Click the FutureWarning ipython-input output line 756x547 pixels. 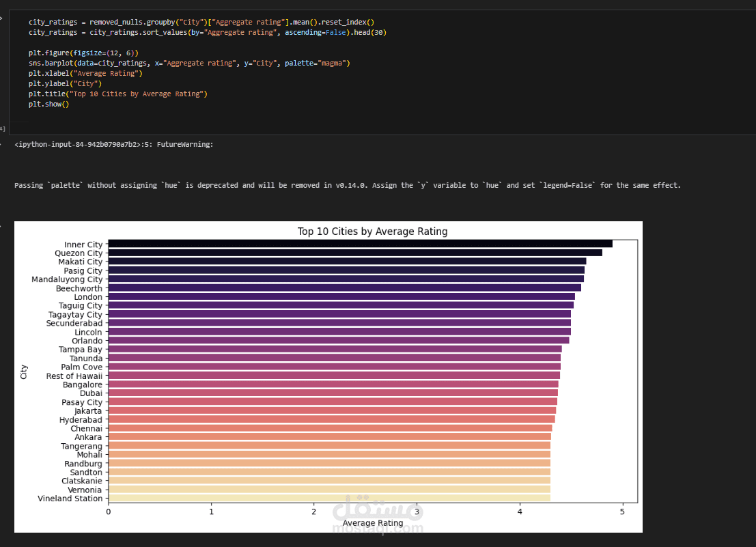113,144
